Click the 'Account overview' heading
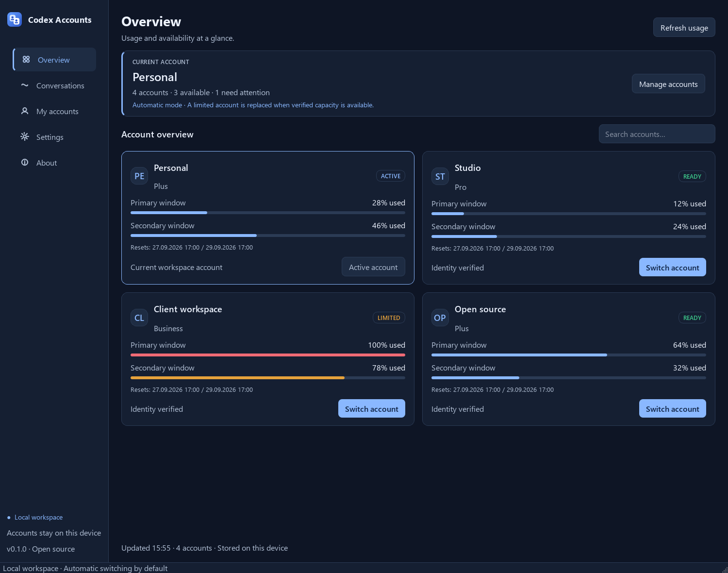Image resolution: width=728 pixels, height=573 pixels. (x=157, y=135)
